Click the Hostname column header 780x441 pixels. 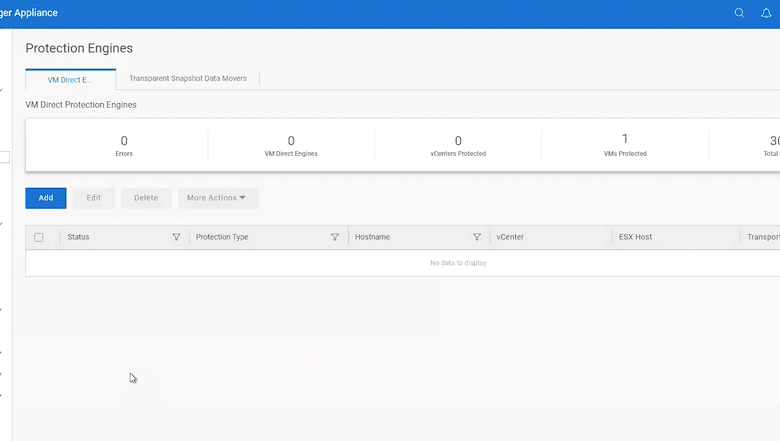tap(373, 237)
